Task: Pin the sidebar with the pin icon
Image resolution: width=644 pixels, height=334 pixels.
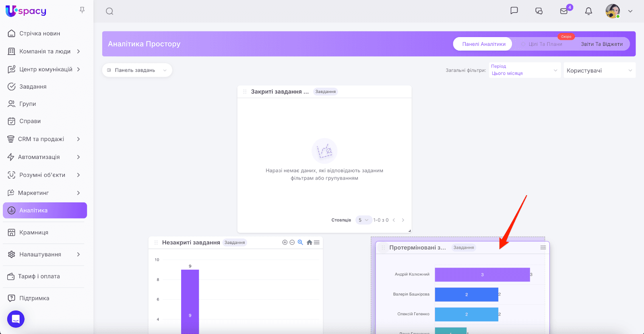Action: (x=82, y=10)
